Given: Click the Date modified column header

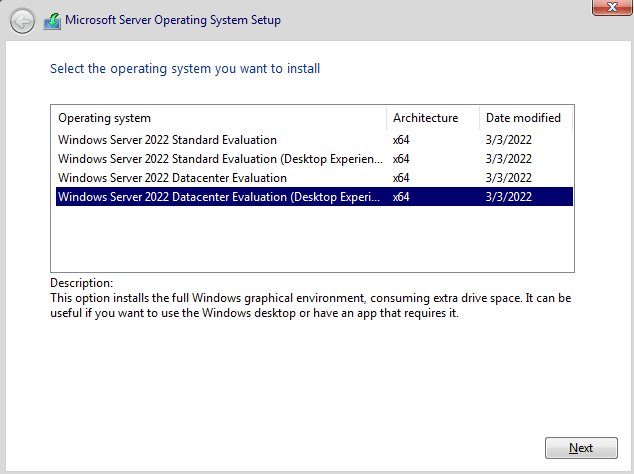Looking at the screenshot, I should tap(526, 118).
